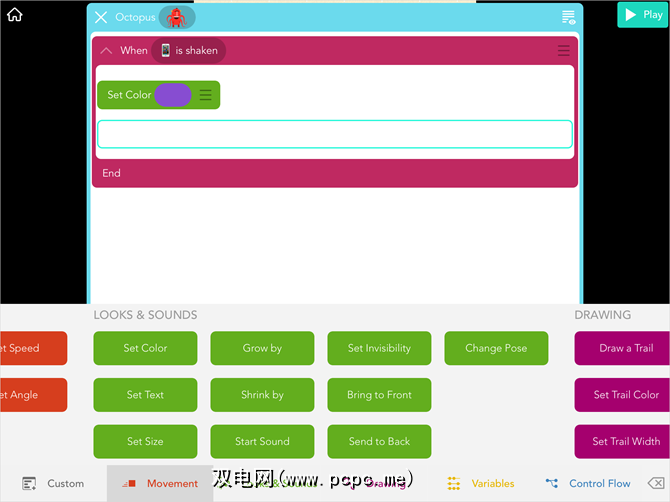Go to the home screen icon
Screen dimensions: 670x502
pos(15,15)
